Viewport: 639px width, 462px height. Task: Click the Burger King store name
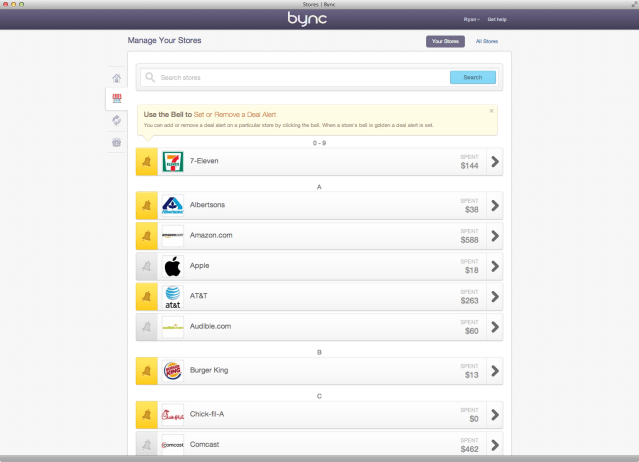tap(209, 370)
